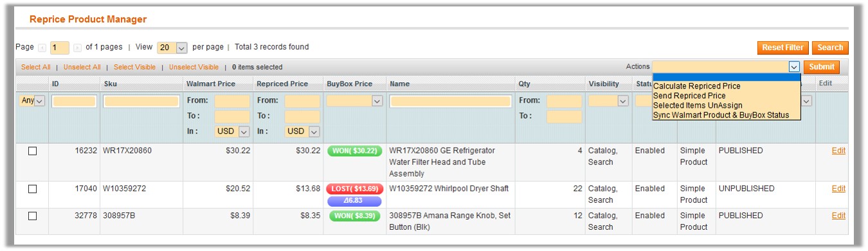This screenshot has height=251, width=868.
Task: Edit product W10359272 row link
Action: (x=838, y=189)
